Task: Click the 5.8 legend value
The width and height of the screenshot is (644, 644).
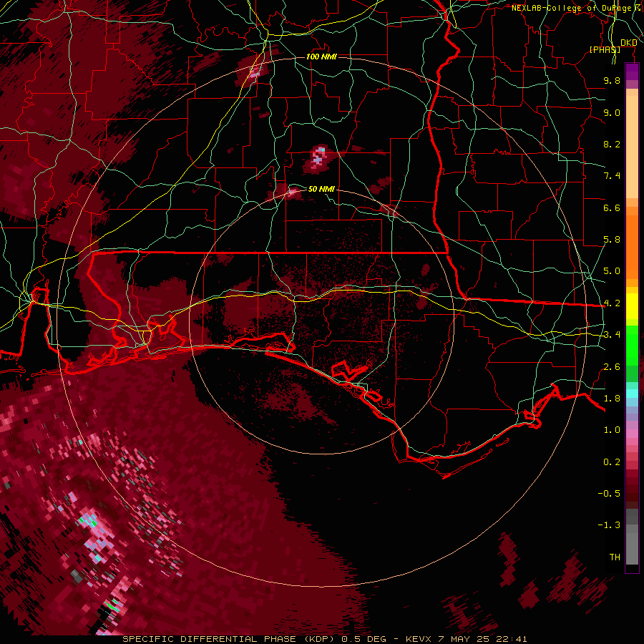Action: tap(612, 240)
